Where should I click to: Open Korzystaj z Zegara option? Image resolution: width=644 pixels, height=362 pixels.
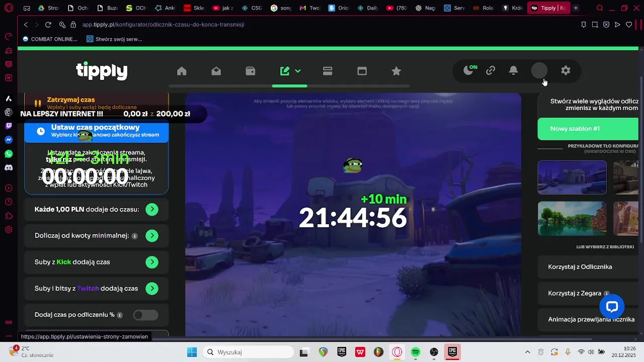point(588,293)
